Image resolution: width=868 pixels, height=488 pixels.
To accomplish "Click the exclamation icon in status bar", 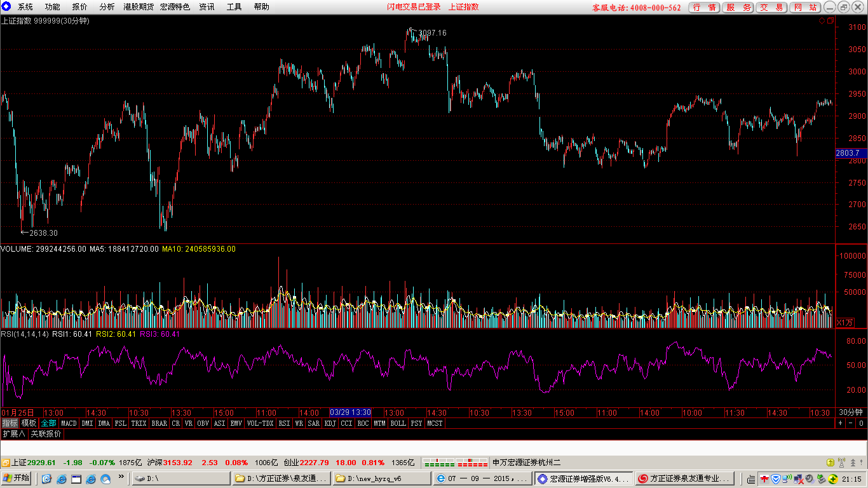I will tap(861, 462).
